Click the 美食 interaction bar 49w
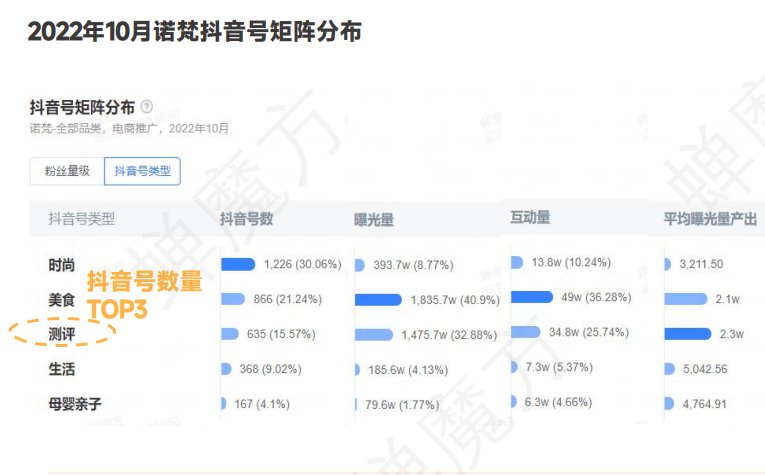Image resolution: width=765 pixels, height=475 pixels. pyautogui.click(x=532, y=297)
